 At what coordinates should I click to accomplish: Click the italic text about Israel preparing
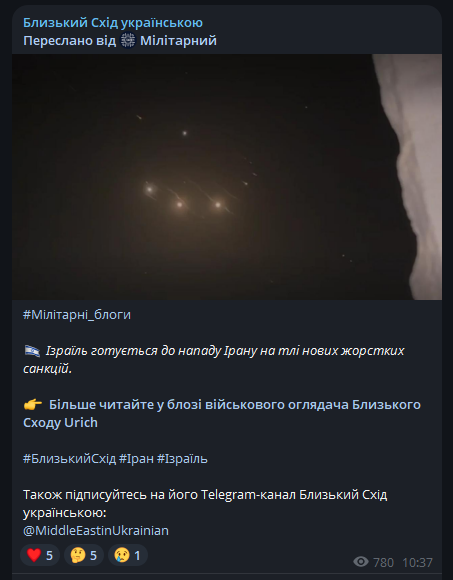pyautogui.click(x=214, y=359)
